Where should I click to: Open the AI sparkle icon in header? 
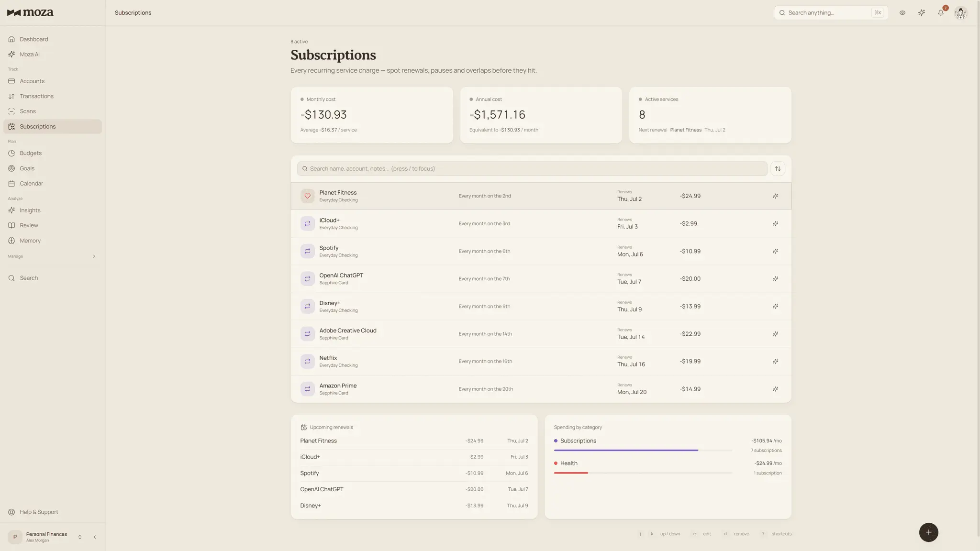tap(921, 13)
